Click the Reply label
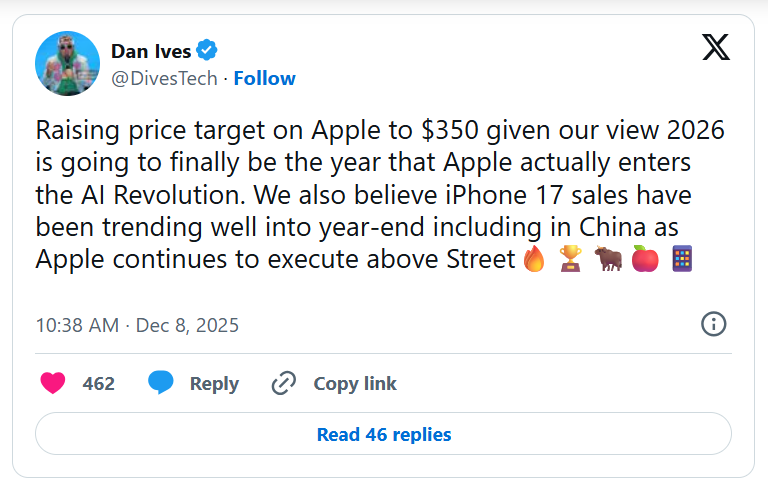The width and height of the screenshot is (768, 492). 214,383
